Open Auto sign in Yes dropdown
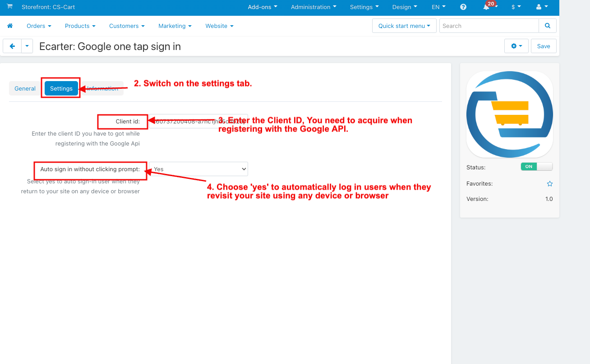 pyautogui.click(x=198, y=169)
